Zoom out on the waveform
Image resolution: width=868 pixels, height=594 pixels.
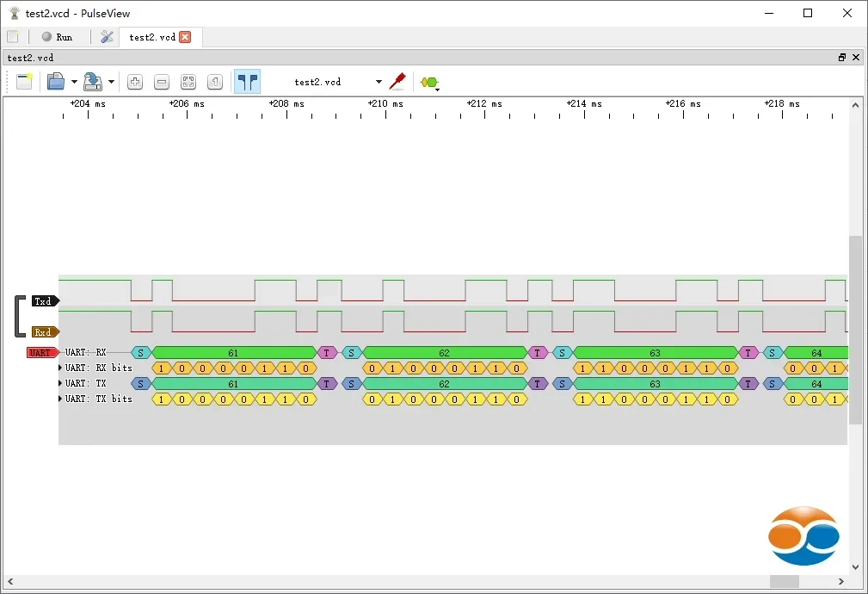pyautogui.click(x=162, y=82)
